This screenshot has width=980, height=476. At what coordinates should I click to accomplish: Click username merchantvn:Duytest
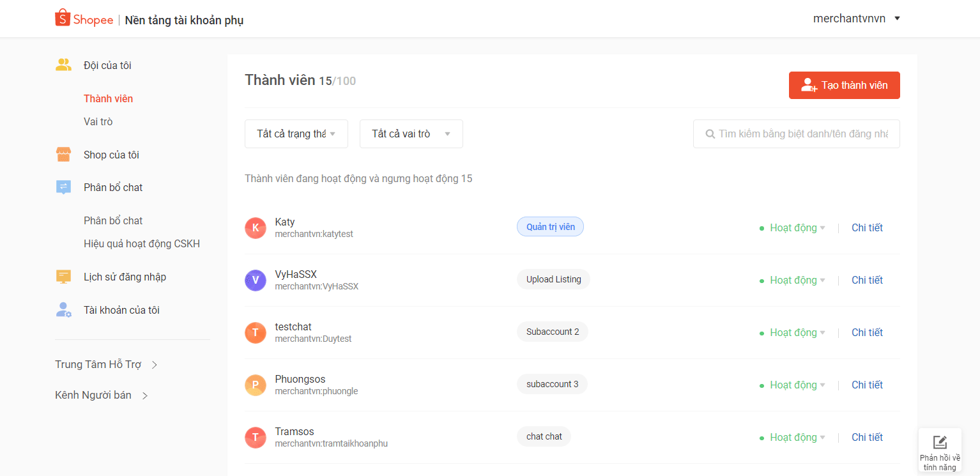tap(313, 339)
